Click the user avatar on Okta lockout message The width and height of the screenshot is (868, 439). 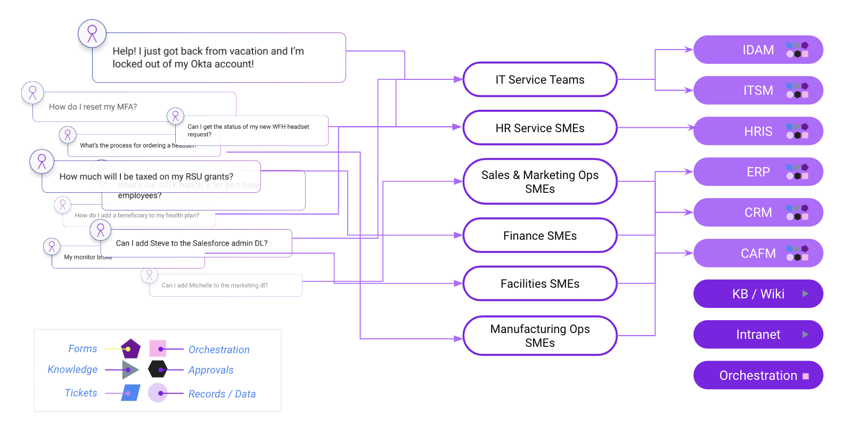(x=92, y=34)
